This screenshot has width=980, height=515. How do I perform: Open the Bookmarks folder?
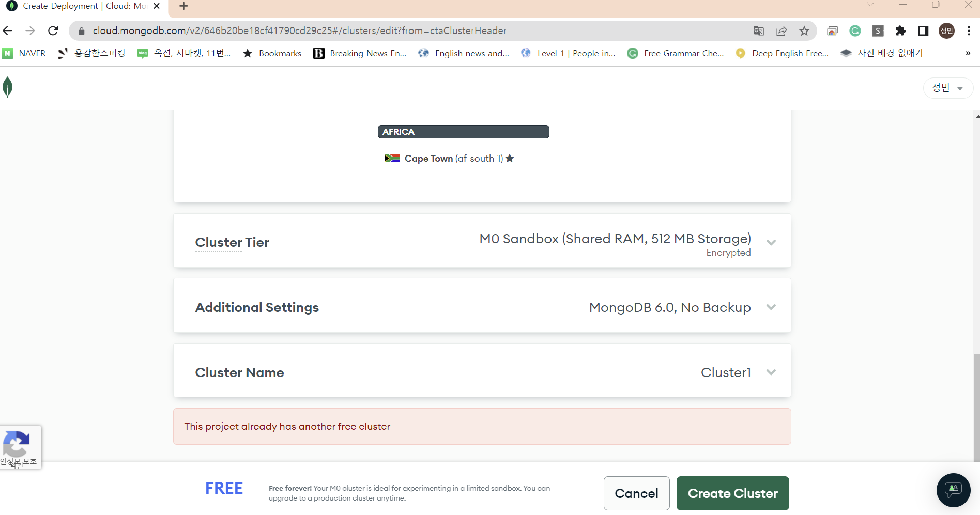(x=272, y=53)
